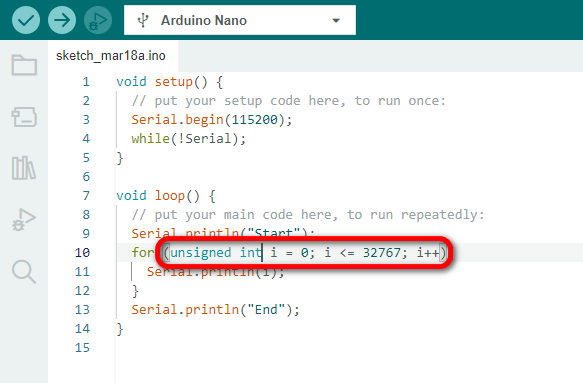Screen dimensions: 583x383
Task: Click line number 15 in the gutter
Action: 83,347
